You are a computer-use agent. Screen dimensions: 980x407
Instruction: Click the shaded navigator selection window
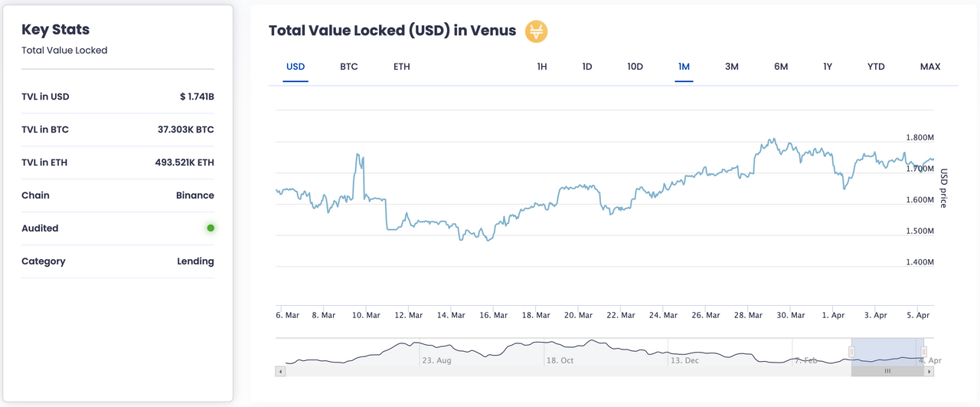(x=887, y=352)
